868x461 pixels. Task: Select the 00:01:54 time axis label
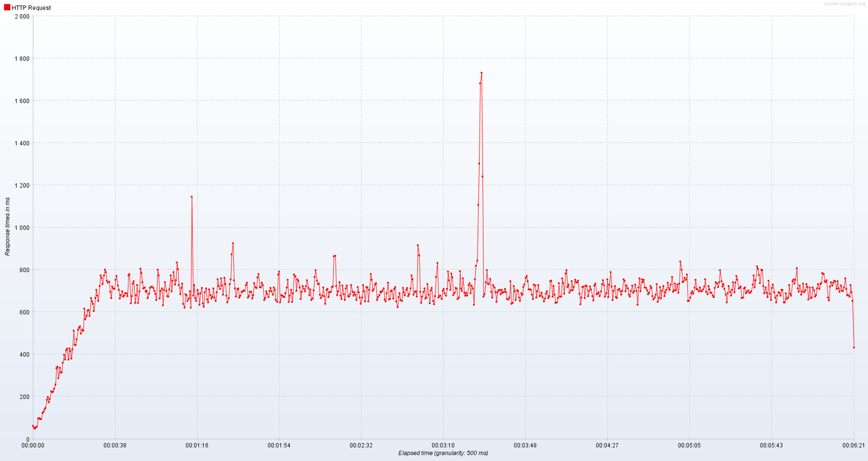click(279, 445)
